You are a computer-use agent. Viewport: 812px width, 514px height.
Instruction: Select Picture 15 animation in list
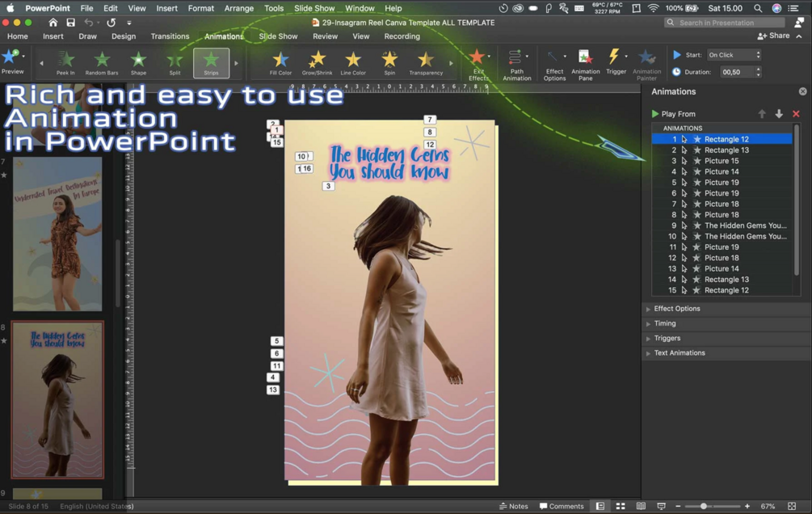click(x=721, y=161)
